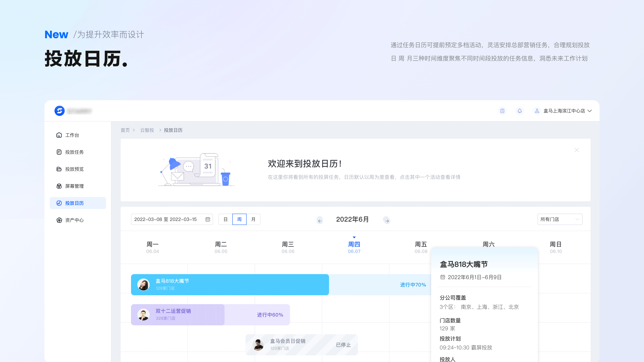Click 129家门店 under 盒马会员日促销
Viewport: 644px width, 362px height.
coord(280,348)
